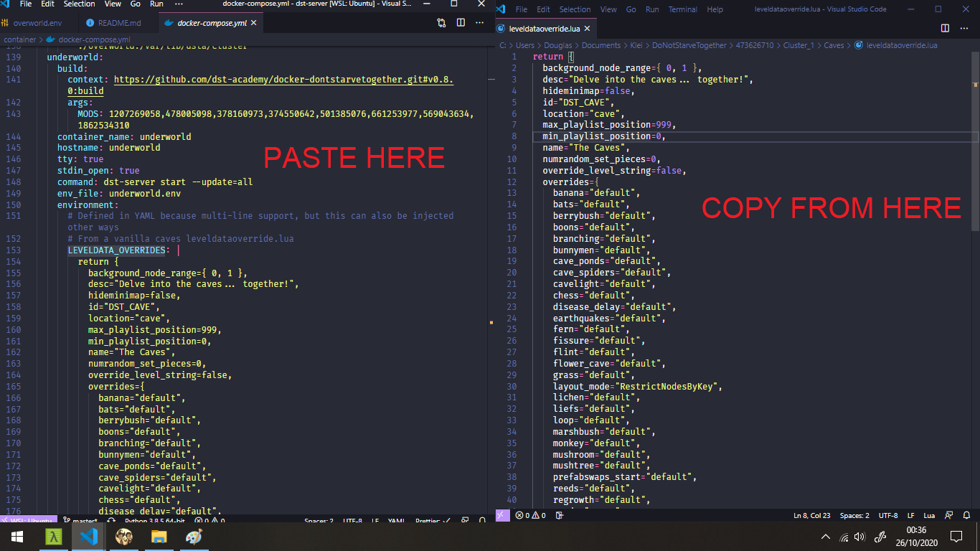The image size is (980, 551).
Task: Open 'container' breadcrumb in left editor
Action: 19,39
